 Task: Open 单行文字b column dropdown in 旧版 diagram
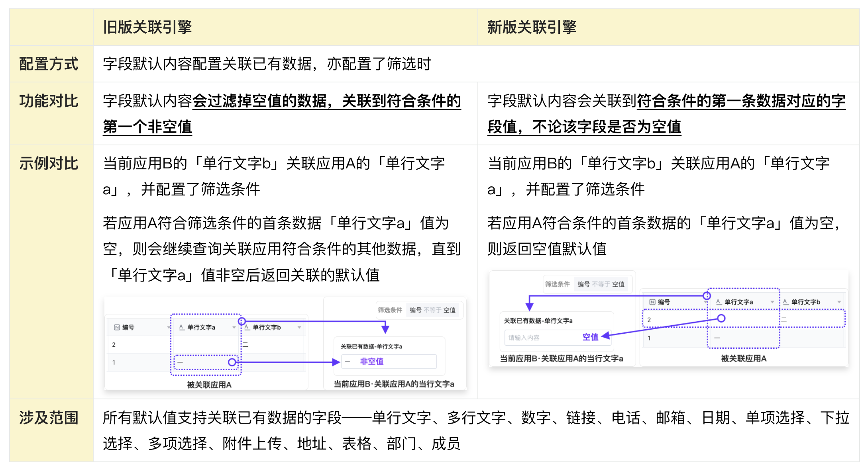click(299, 327)
